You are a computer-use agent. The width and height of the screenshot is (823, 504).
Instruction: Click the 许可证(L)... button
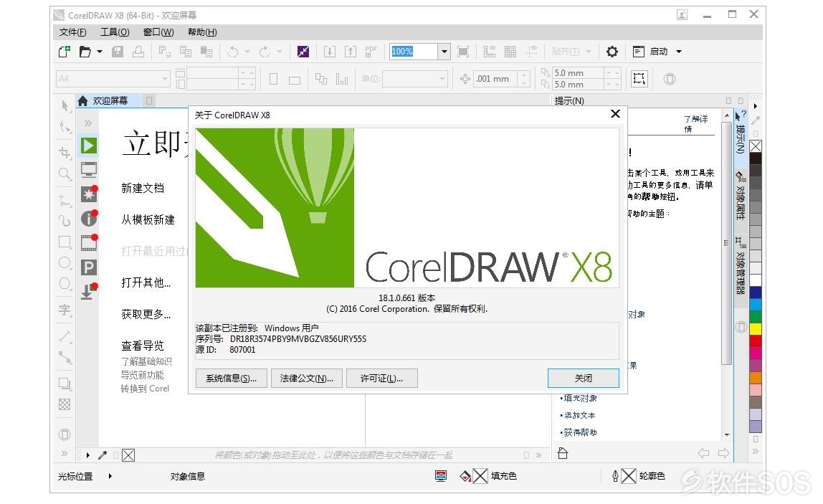381,378
